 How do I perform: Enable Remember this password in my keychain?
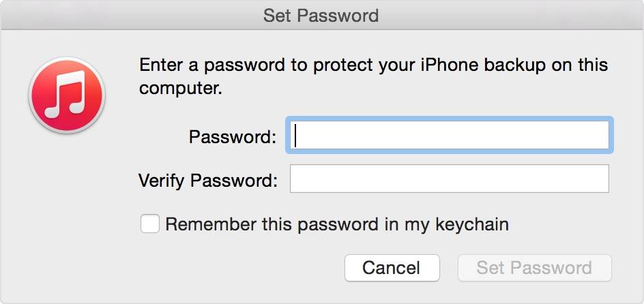click(x=150, y=224)
